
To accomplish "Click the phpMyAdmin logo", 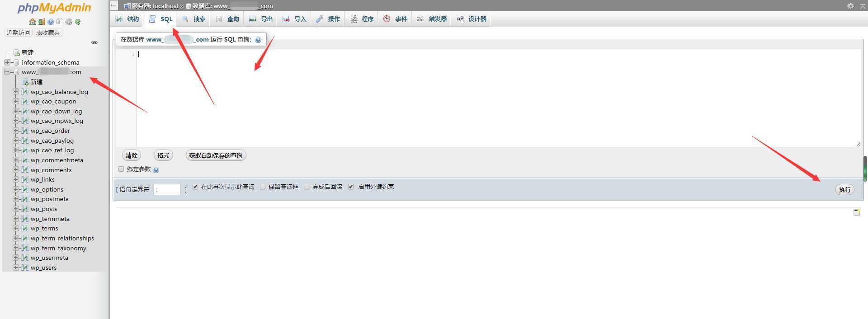I will tap(54, 8).
